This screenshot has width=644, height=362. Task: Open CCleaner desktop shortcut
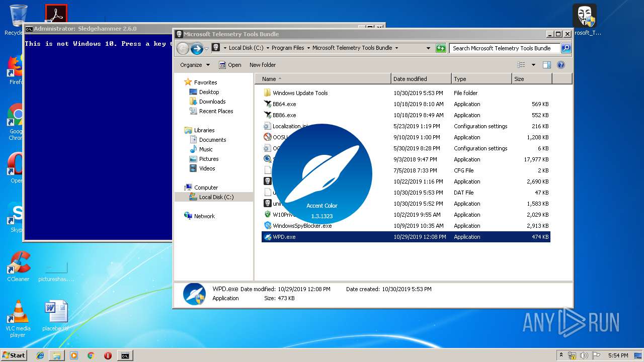[18, 267]
